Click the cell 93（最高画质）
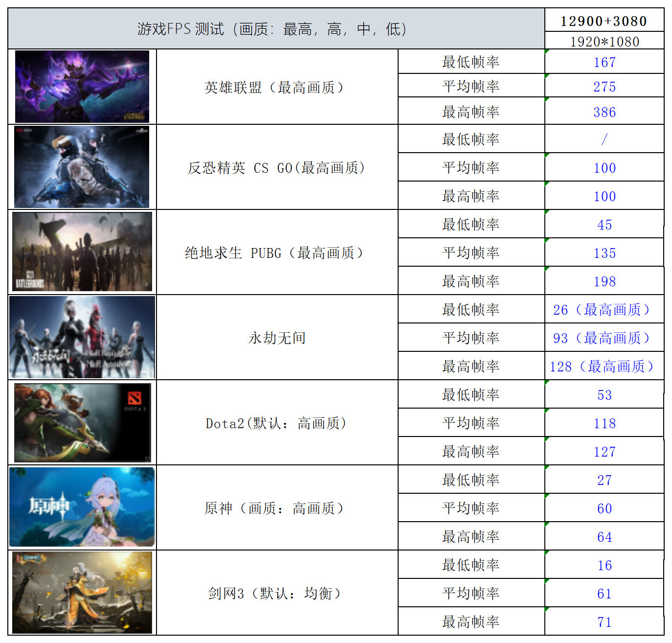 tap(605, 338)
